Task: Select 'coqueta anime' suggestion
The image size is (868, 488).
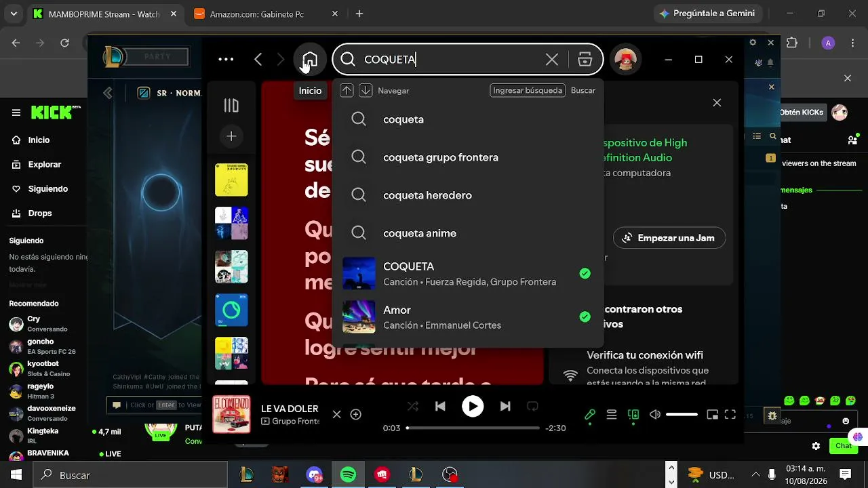Action: pyautogui.click(x=468, y=233)
